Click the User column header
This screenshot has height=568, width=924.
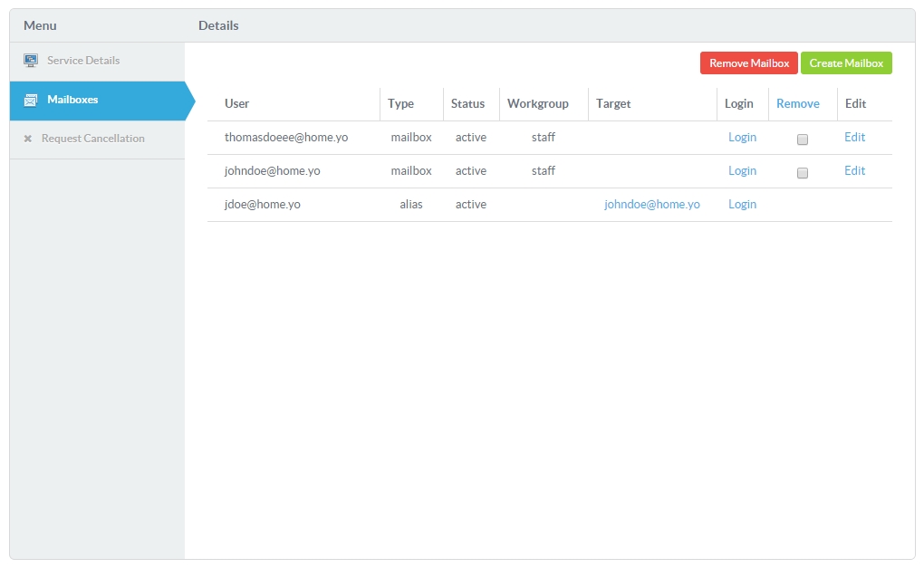(237, 104)
